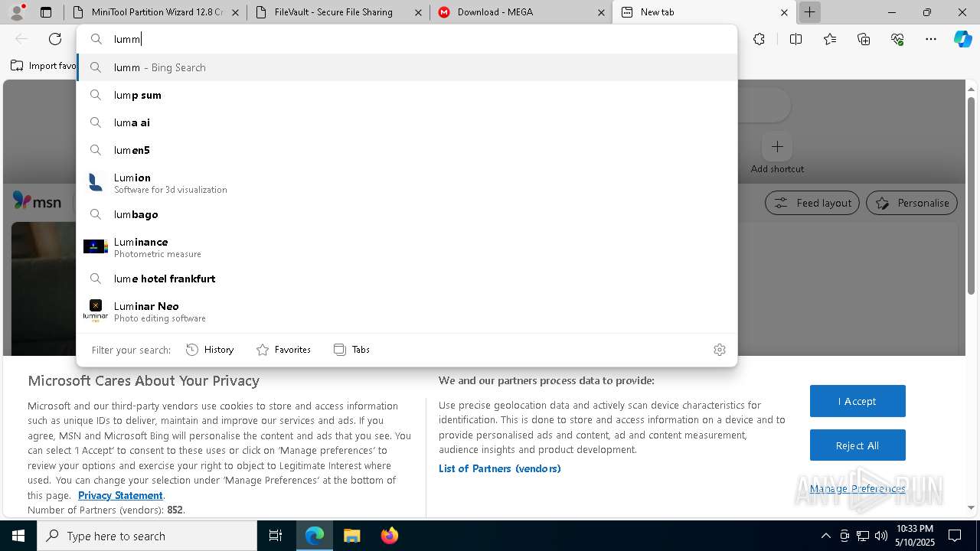Click Personalise button
Image resolution: width=980 pixels, height=551 pixels.
pos(912,203)
